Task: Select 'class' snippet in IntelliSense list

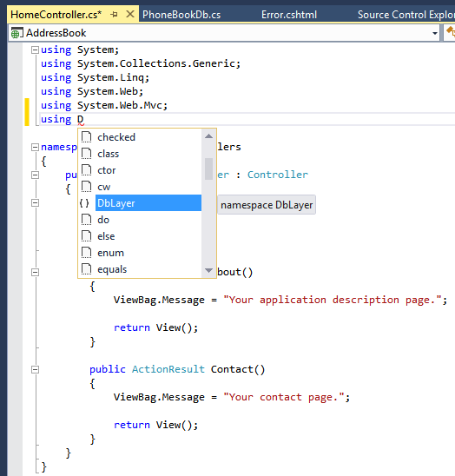Action: click(x=140, y=154)
